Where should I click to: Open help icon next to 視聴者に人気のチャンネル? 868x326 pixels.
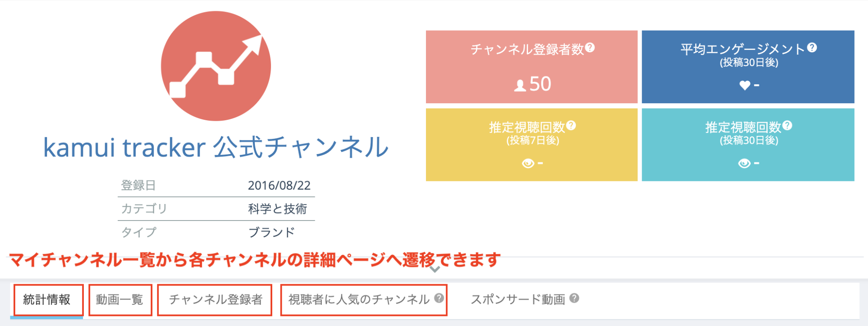click(x=439, y=298)
